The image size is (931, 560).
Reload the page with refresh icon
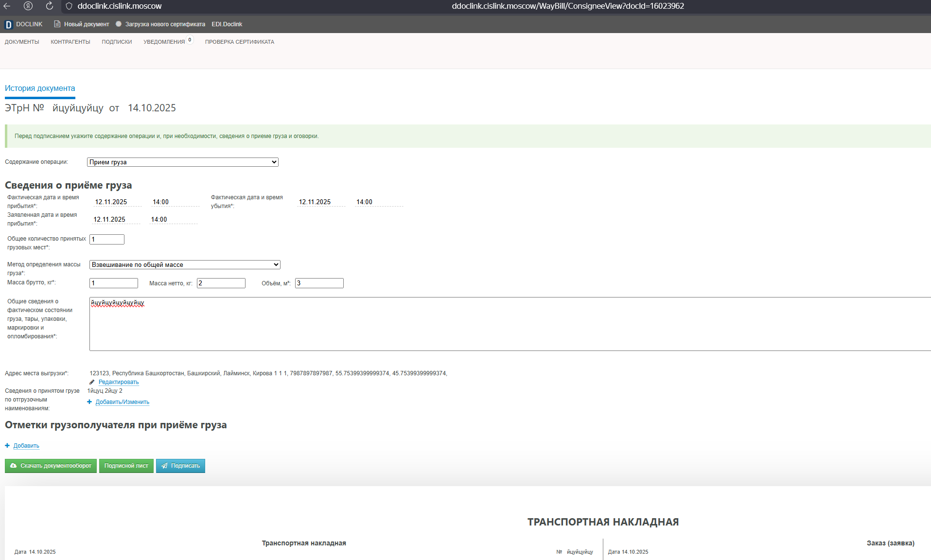pos(50,6)
